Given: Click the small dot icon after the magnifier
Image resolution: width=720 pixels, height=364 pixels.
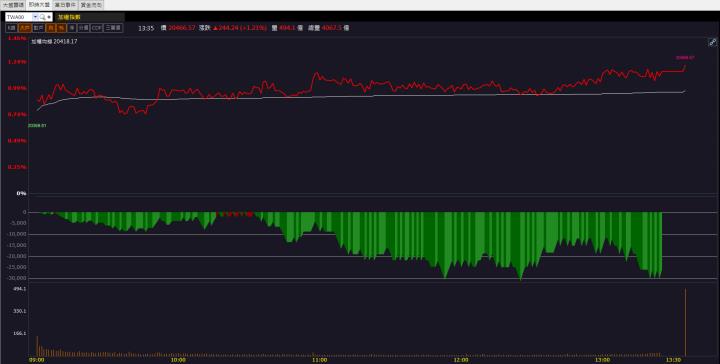Looking at the screenshot, I should [x=49, y=17].
